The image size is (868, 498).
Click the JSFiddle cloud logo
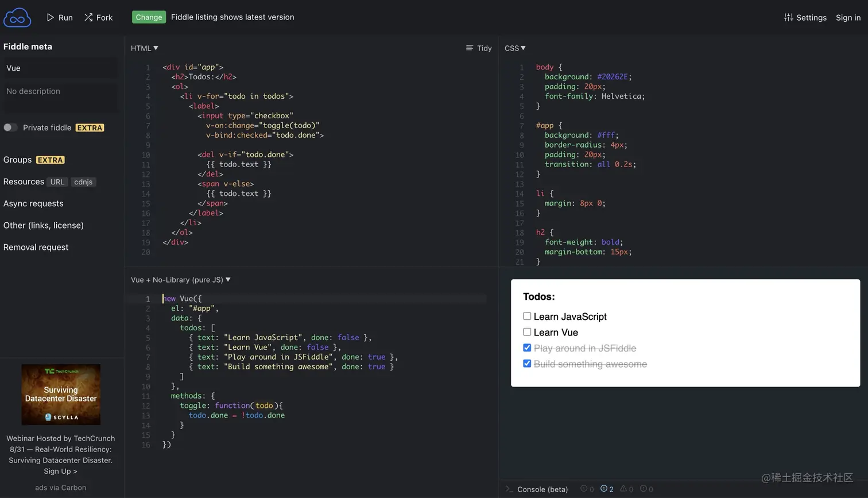tap(17, 18)
